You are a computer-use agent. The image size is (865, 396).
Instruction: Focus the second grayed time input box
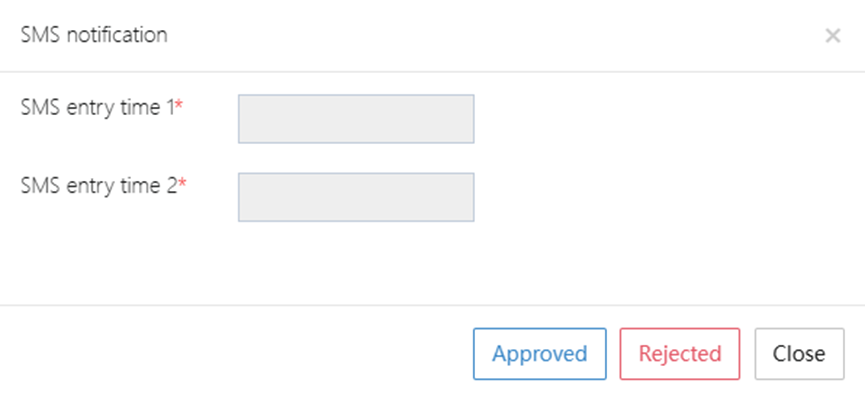coord(356,197)
